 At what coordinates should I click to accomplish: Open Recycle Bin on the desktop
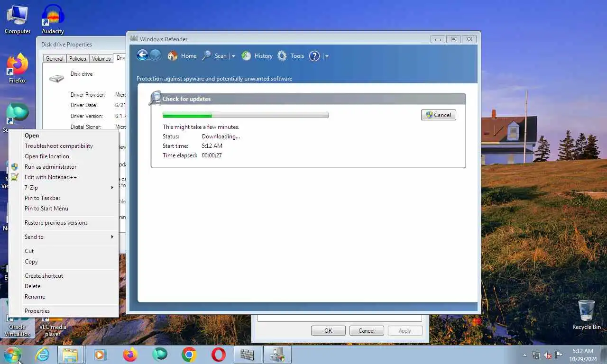pyautogui.click(x=586, y=315)
